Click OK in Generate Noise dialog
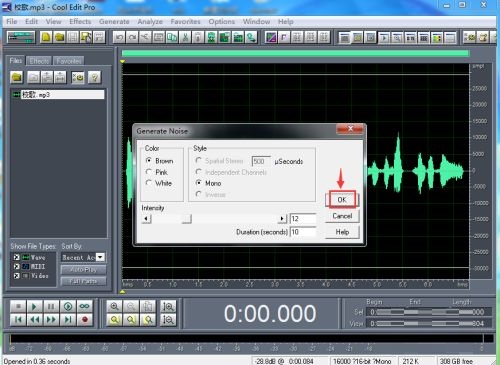The width and height of the screenshot is (500, 365). click(x=342, y=200)
